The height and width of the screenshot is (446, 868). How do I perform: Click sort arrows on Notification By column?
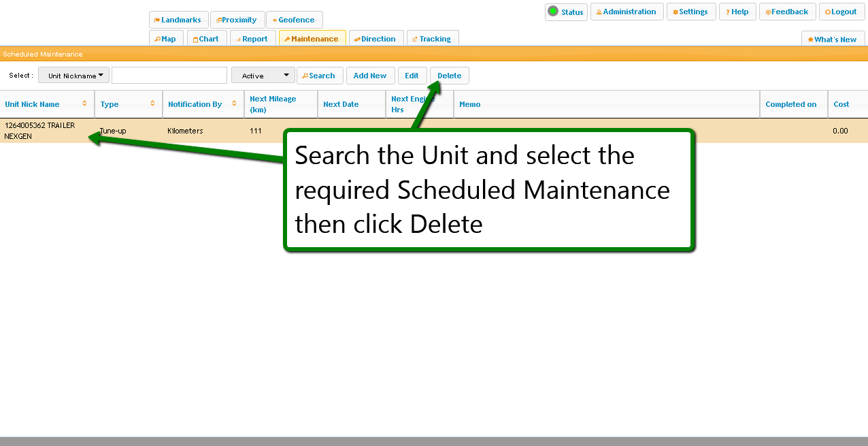(x=235, y=103)
